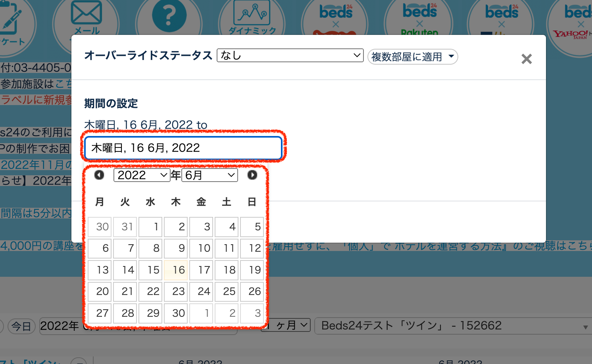This screenshot has height=364, width=592.
Task: Open the 複数部屋に適用 dropdown button
Action: pyautogui.click(x=413, y=57)
